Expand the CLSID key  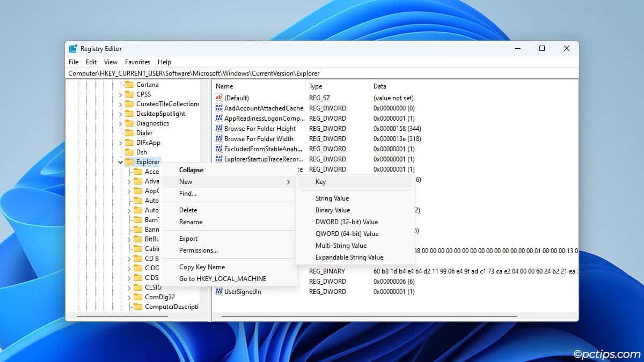[129, 287]
